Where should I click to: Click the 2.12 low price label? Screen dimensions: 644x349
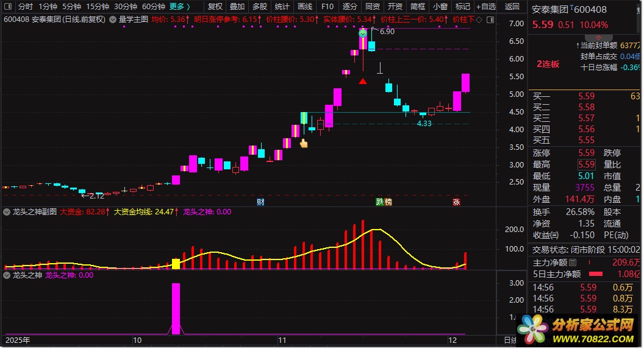point(96,196)
